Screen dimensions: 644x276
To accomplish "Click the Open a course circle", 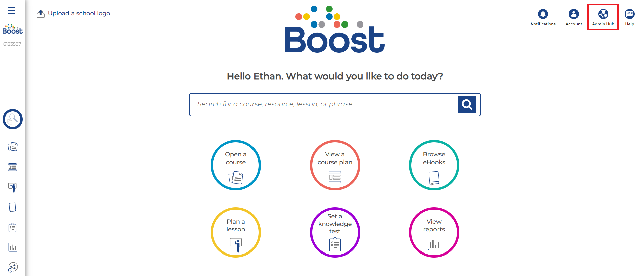I will click(x=236, y=165).
